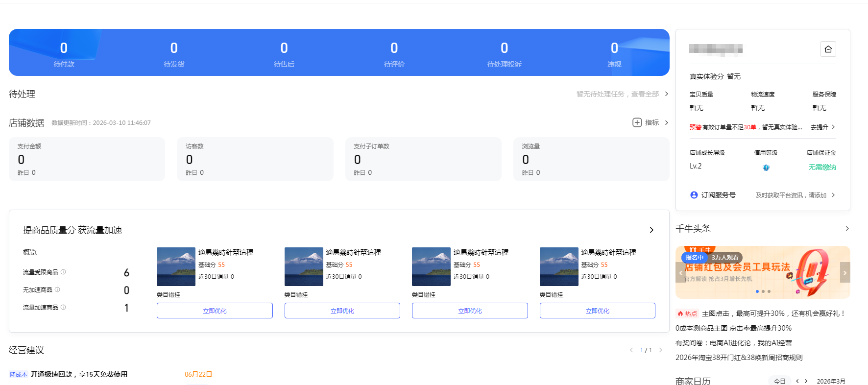Click first product mountain thumbnail

pyautogui.click(x=176, y=266)
